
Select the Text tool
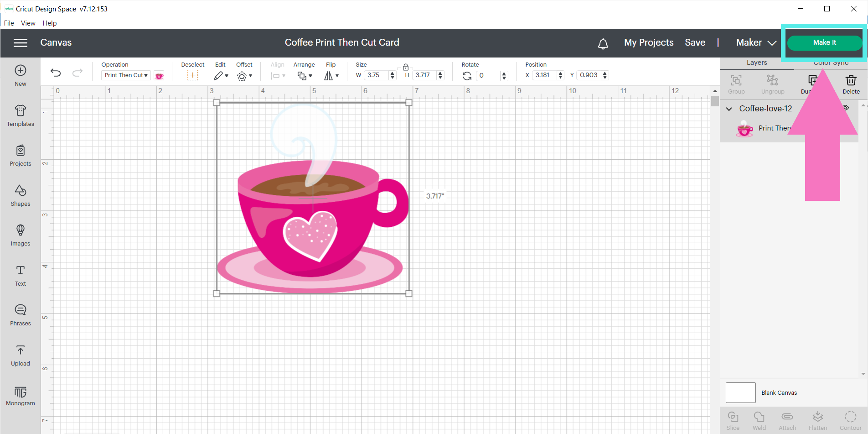pos(20,274)
